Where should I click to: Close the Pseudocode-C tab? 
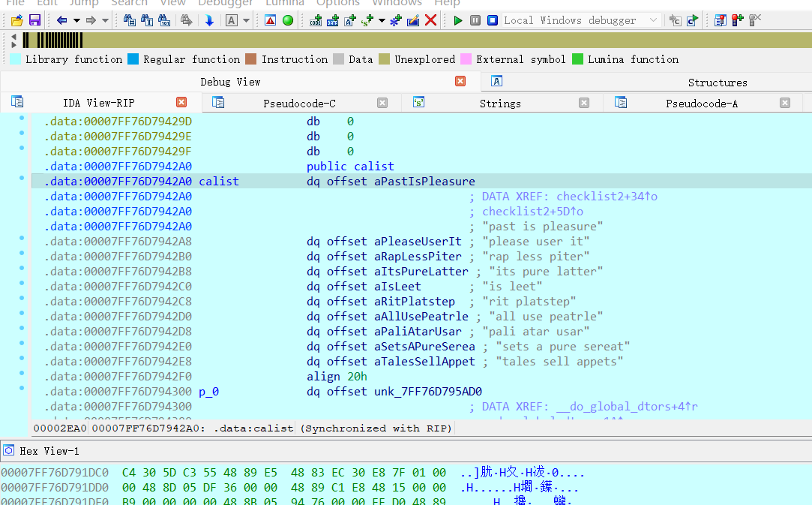(x=382, y=103)
